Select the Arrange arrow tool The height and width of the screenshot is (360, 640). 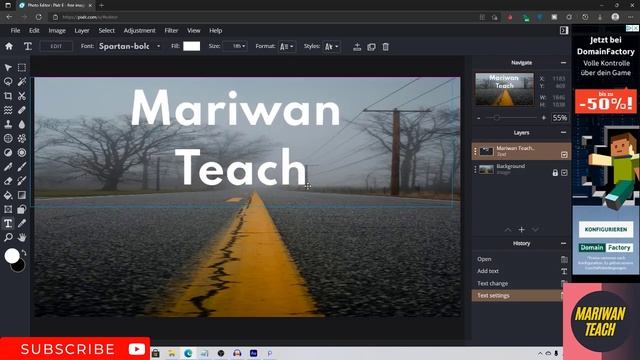click(8, 67)
